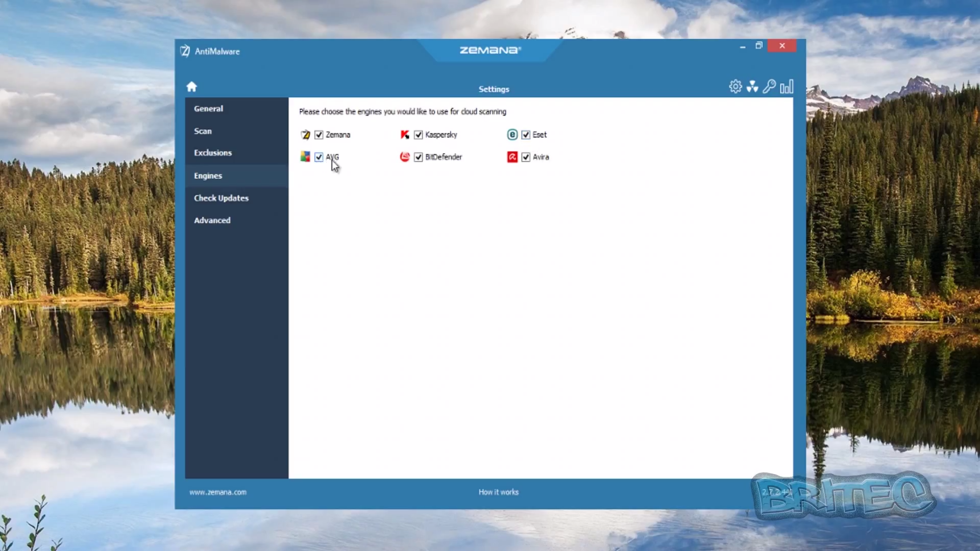Click the How it works link
This screenshot has width=980, height=551.
click(x=498, y=492)
